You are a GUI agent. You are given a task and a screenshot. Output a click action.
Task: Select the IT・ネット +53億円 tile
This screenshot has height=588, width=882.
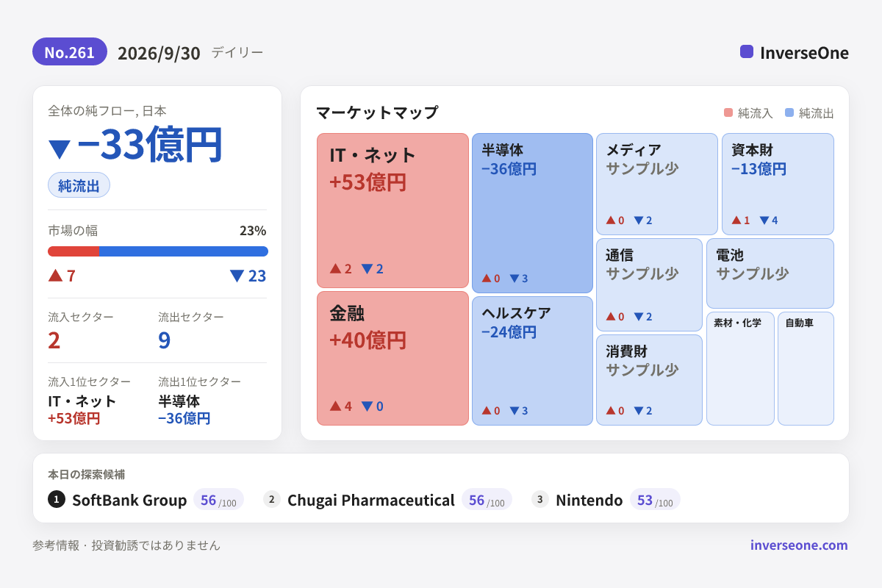[392, 210]
